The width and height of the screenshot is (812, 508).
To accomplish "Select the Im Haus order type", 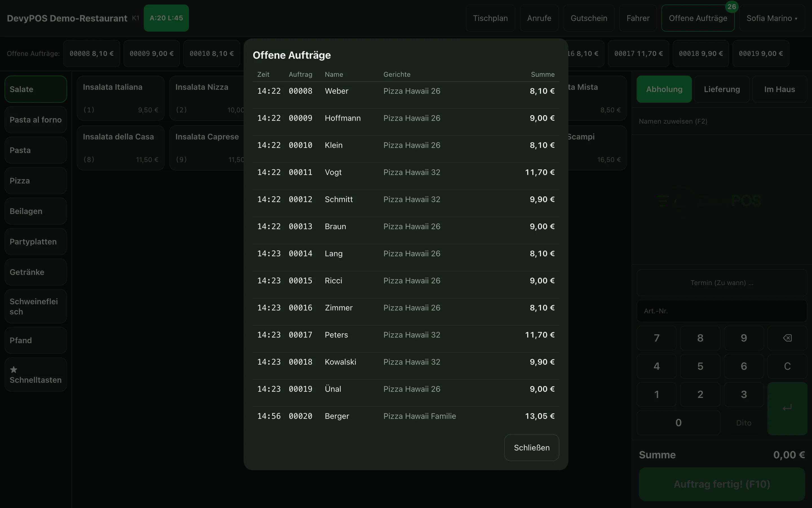I will click(780, 89).
